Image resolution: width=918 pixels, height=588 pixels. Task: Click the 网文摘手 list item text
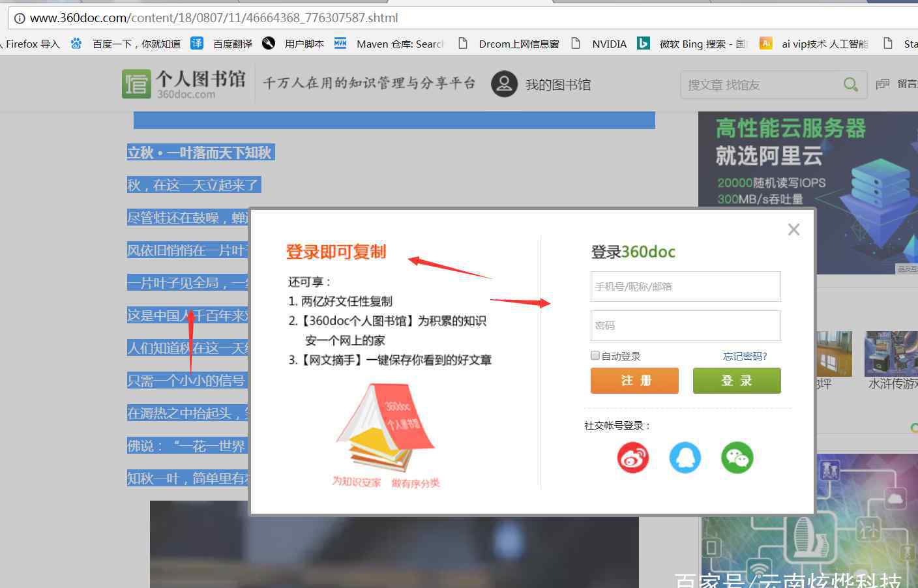click(390, 360)
